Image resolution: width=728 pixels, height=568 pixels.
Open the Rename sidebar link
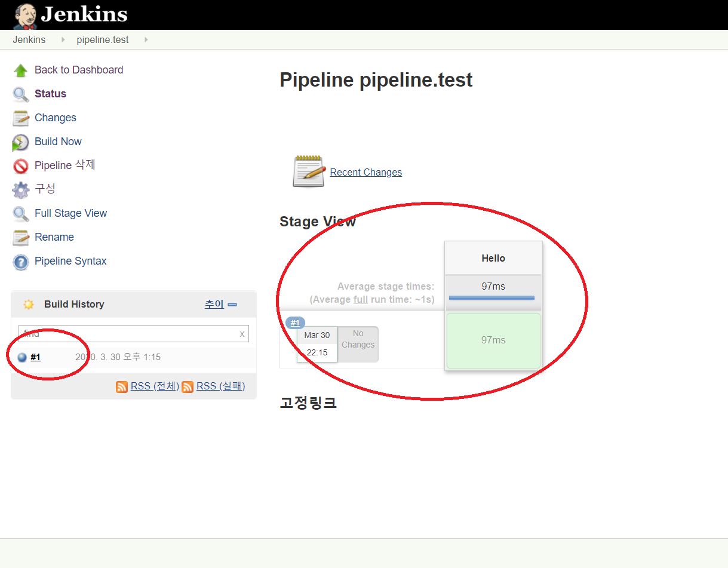pyautogui.click(x=54, y=237)
